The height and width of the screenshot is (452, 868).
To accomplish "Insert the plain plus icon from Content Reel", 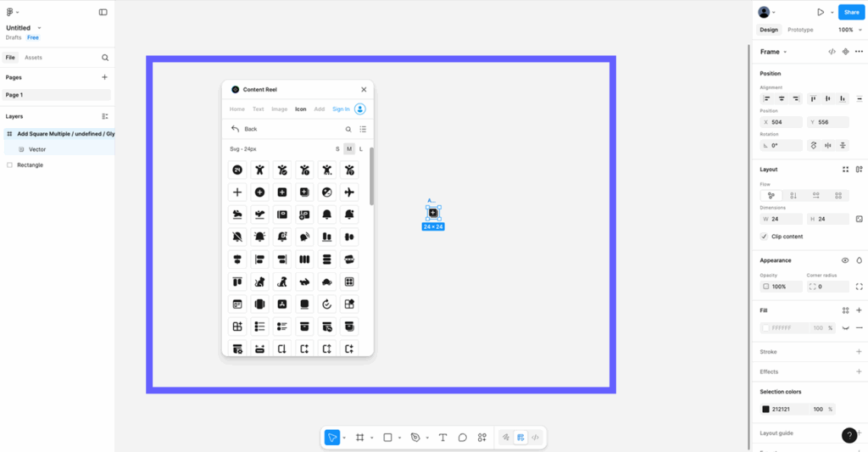I will tap(237, 193).
